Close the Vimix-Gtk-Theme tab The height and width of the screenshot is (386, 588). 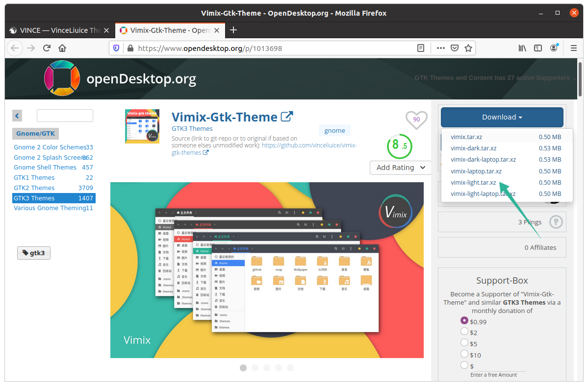pyautogui.click(x=217, y=30)
